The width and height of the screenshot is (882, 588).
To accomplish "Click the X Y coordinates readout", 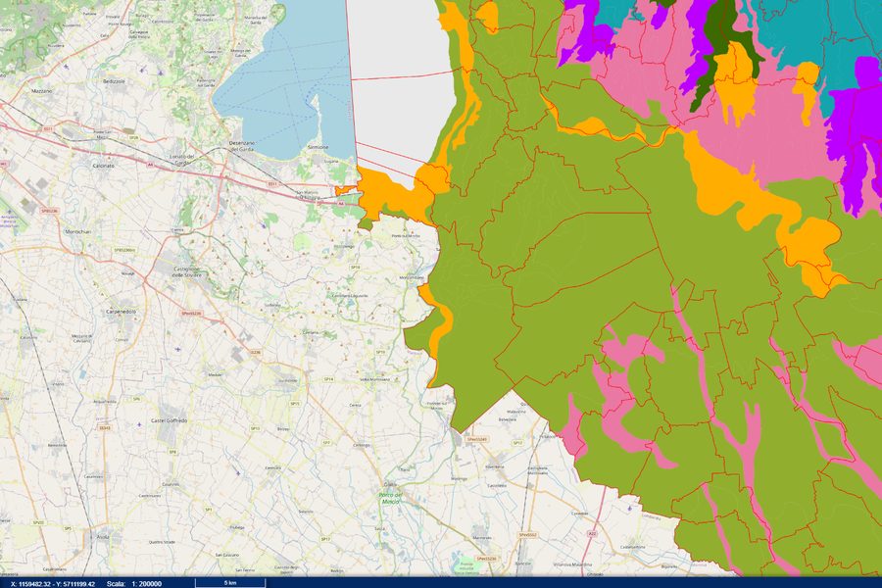I will (x=53, y=584).
